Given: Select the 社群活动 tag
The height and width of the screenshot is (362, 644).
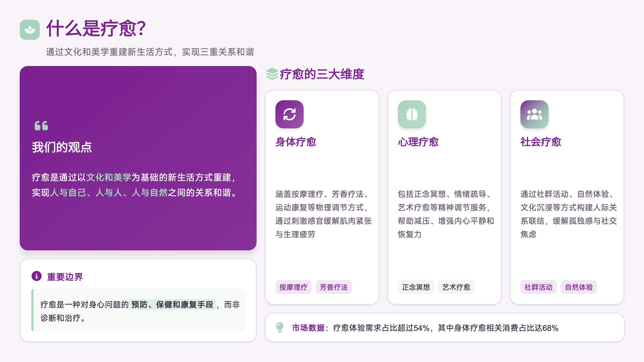Looking at the screenshot, I should (x=539, y=287).
